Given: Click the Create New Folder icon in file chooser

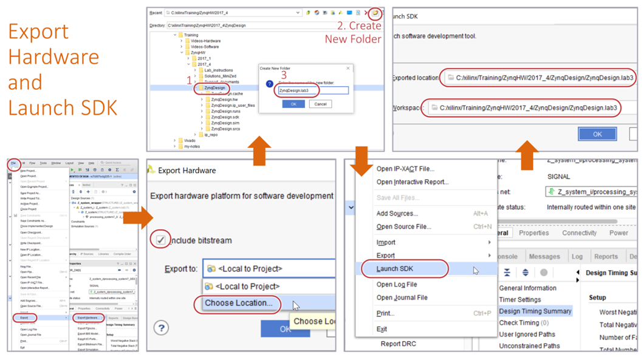Looking at the screenshot, I should point(375,13).
